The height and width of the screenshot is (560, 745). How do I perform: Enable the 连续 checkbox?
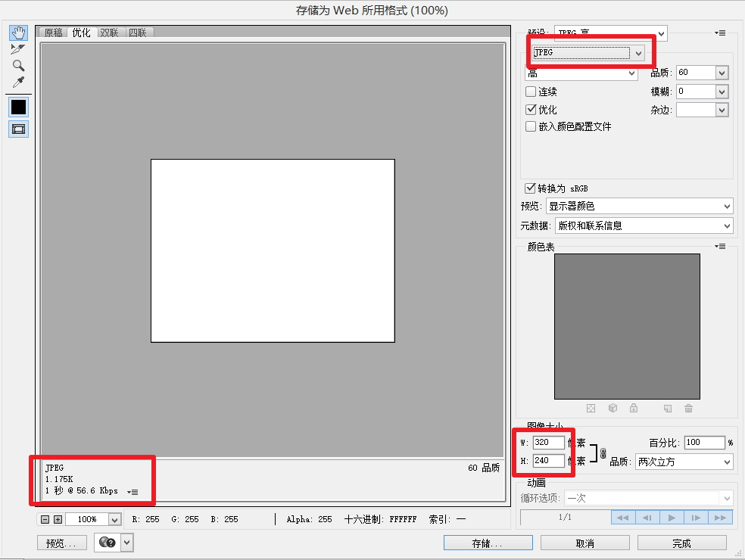point(531,92)
